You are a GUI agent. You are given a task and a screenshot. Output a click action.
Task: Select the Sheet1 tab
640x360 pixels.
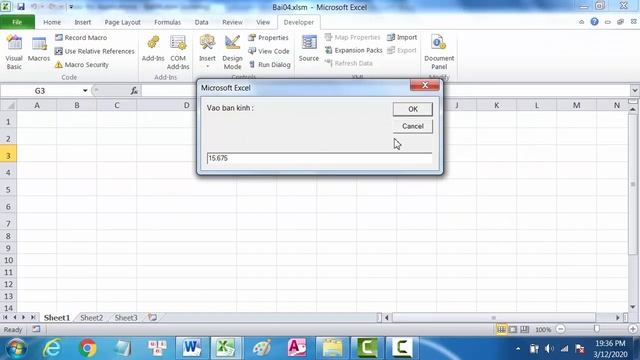pyautogui.click(x=57, y=318)
